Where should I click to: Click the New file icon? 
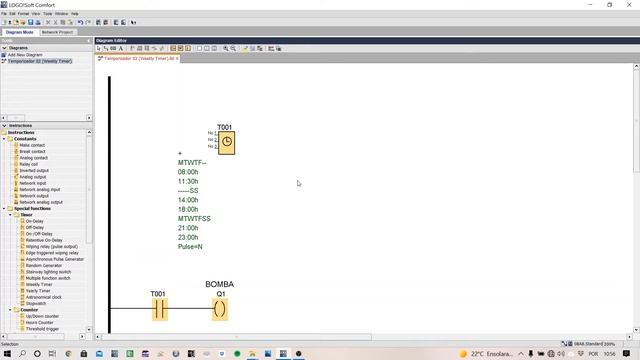point(4,22)
